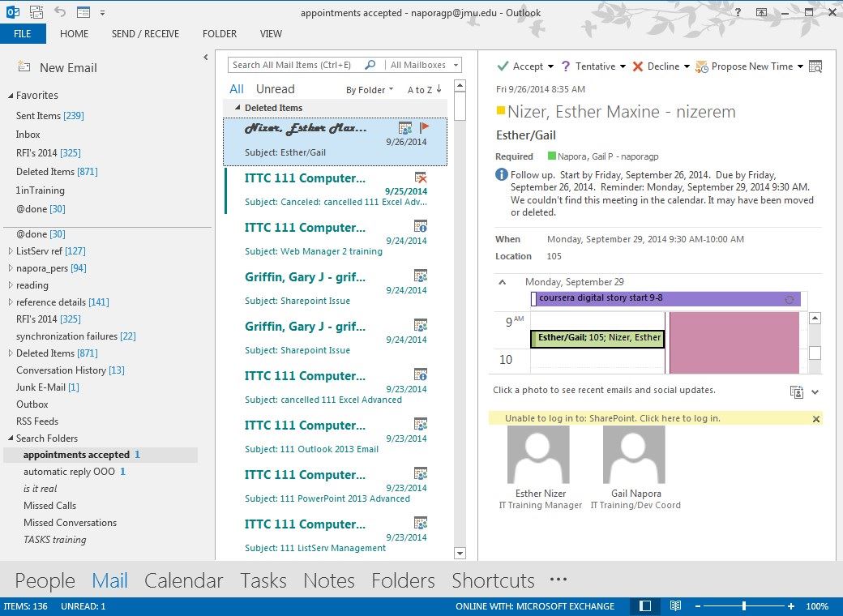Click the New Email envelope icon
This screenshot has width=843, height=616.
click(24, 66)
